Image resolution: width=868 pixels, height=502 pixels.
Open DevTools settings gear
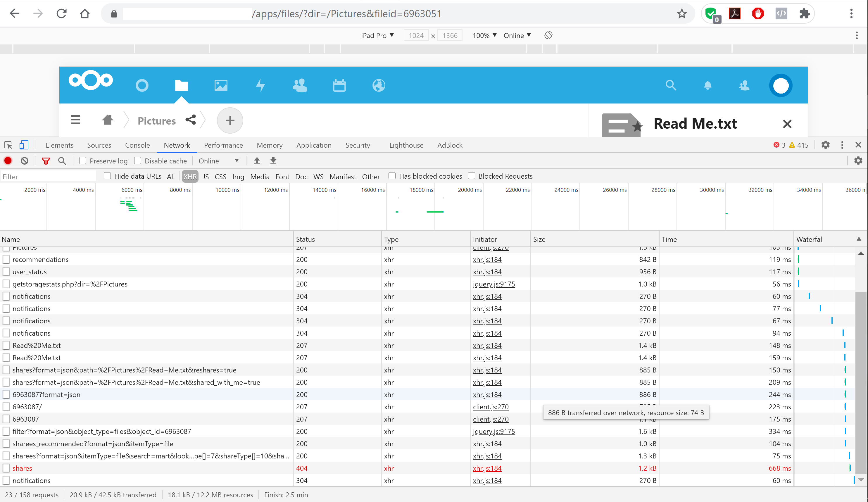click(825, 145)
